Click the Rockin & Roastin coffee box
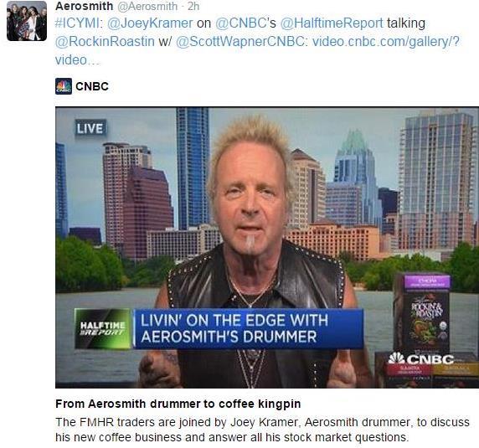This screenshot has height=448, width=479. pos(422,314)
